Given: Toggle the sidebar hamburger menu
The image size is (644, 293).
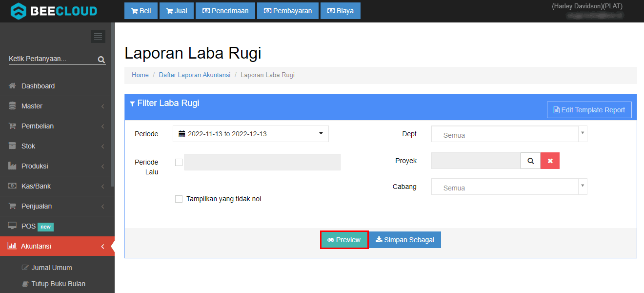Looking at the screenshot, I should [x=98, y=36].
